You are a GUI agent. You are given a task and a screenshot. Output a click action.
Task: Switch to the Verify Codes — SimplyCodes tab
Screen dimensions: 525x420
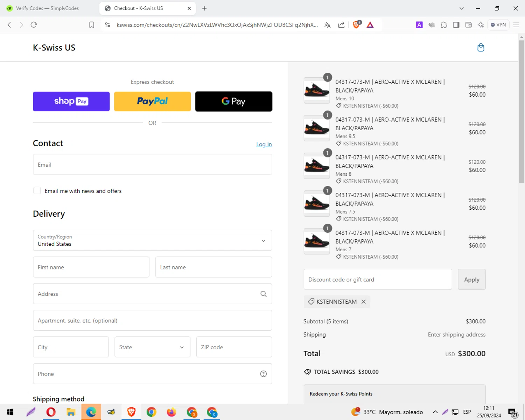(47, 8)
